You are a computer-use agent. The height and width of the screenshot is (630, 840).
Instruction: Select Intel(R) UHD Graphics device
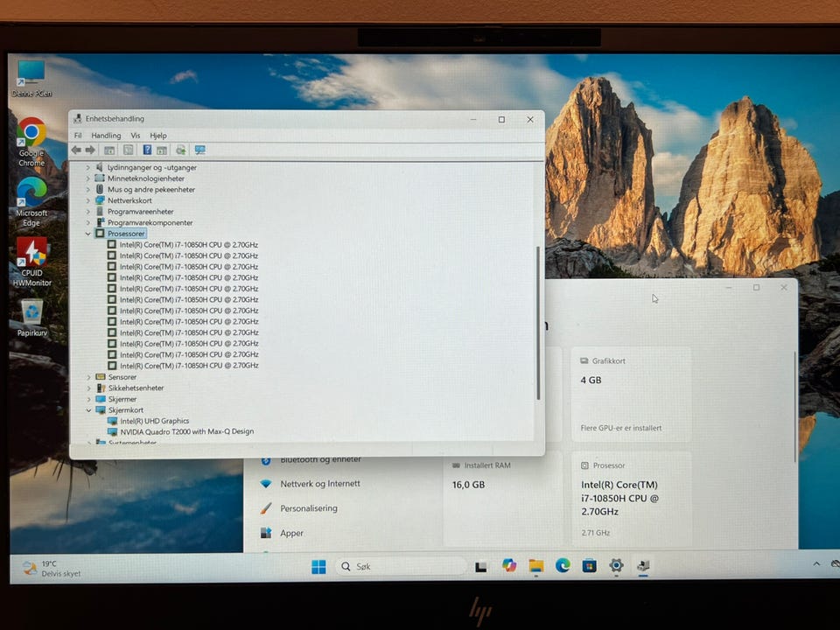154,421
